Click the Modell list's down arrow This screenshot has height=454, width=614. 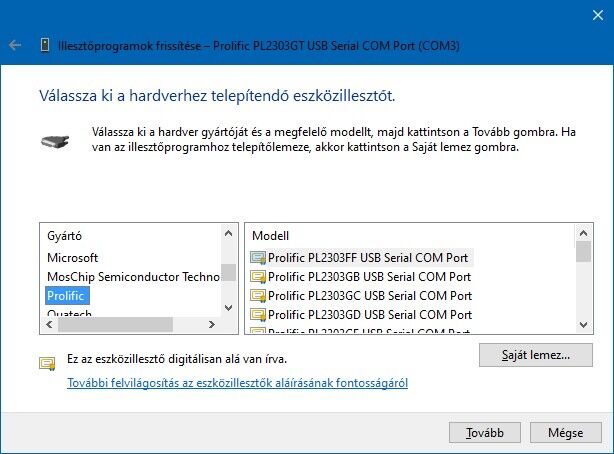click(583, 324)
